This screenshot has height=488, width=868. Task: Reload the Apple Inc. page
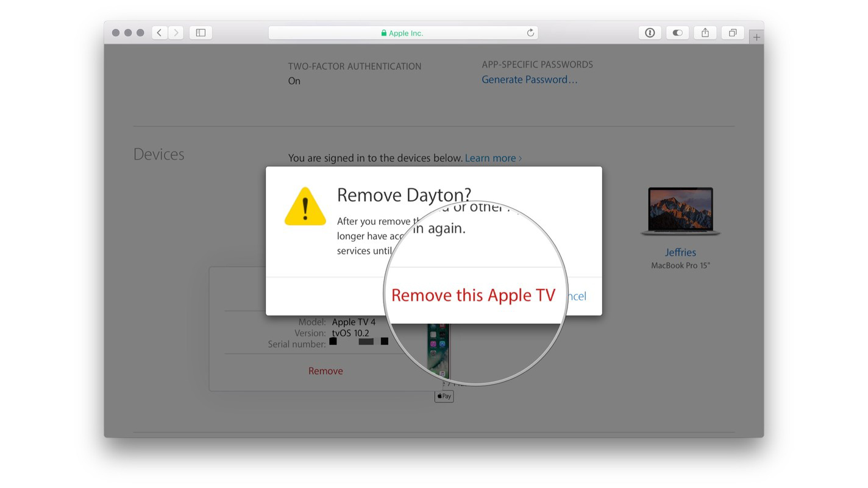(x=530, y=33)
